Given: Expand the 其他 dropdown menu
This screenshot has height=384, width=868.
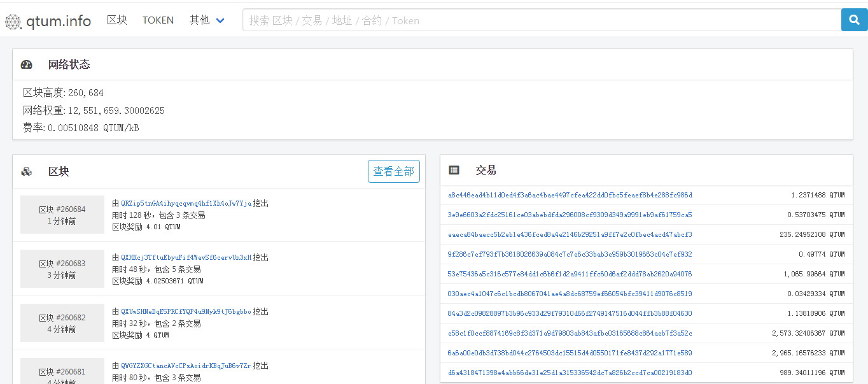Looking at the screenshot, I should [207, 20].
